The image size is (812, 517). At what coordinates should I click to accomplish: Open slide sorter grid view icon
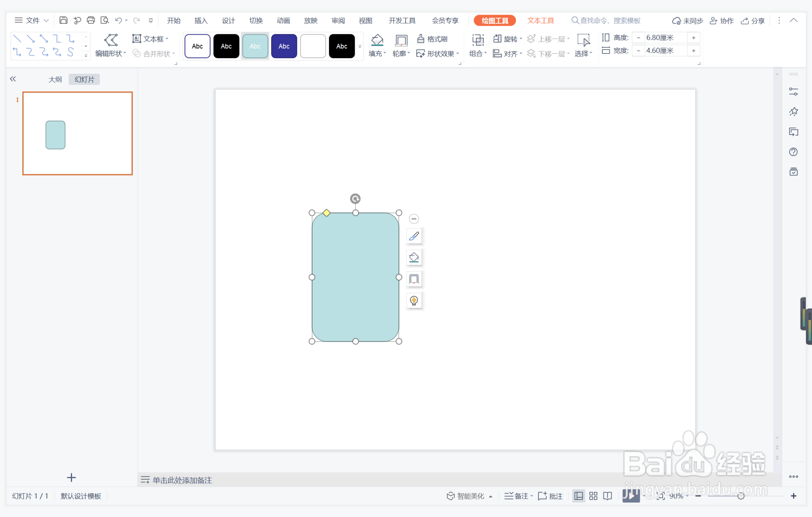point(593,496)
